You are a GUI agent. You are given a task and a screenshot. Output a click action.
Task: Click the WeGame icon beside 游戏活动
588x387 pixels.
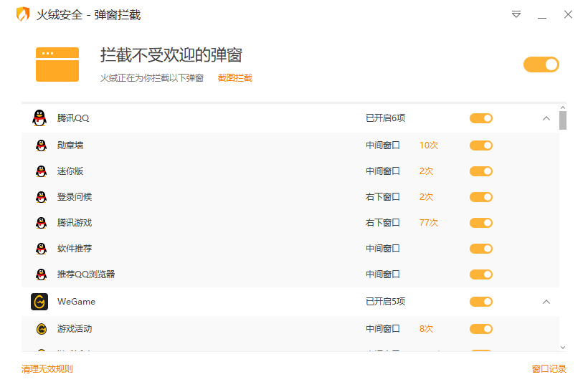[42, 329]
